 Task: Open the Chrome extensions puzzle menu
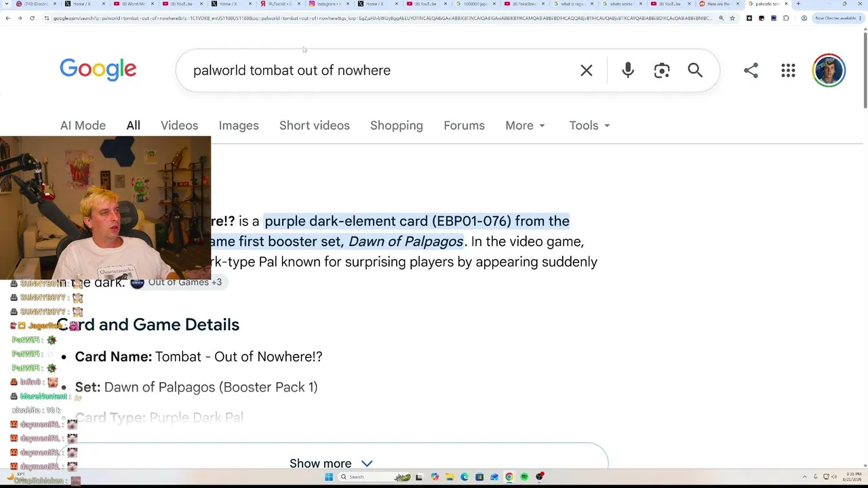coord(786,18)
